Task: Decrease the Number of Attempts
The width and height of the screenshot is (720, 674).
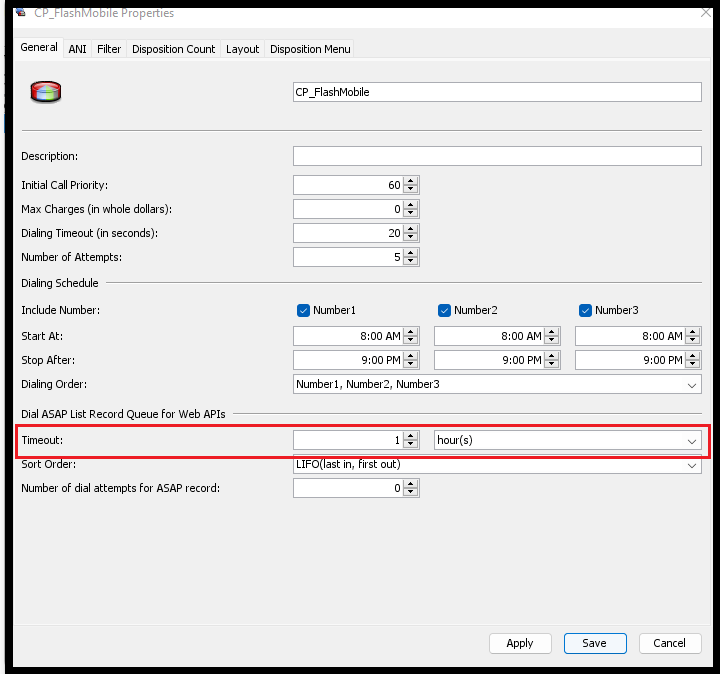Action: coord(411,261)
